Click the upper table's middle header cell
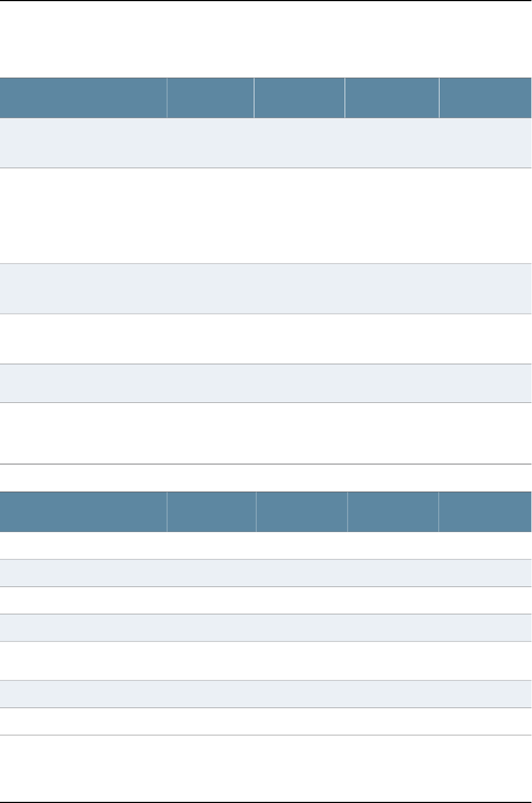This screenshot has height=803, width=532. (x=299, y=98)
